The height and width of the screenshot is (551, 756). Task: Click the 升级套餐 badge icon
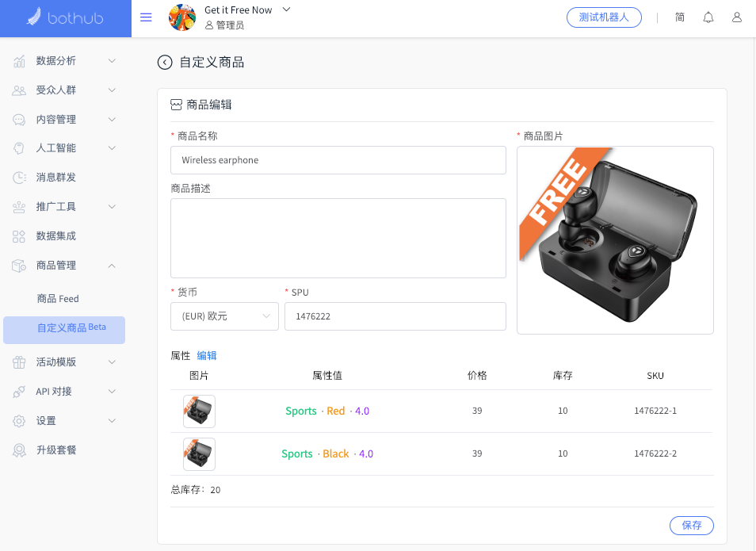[x=19, y=450]
